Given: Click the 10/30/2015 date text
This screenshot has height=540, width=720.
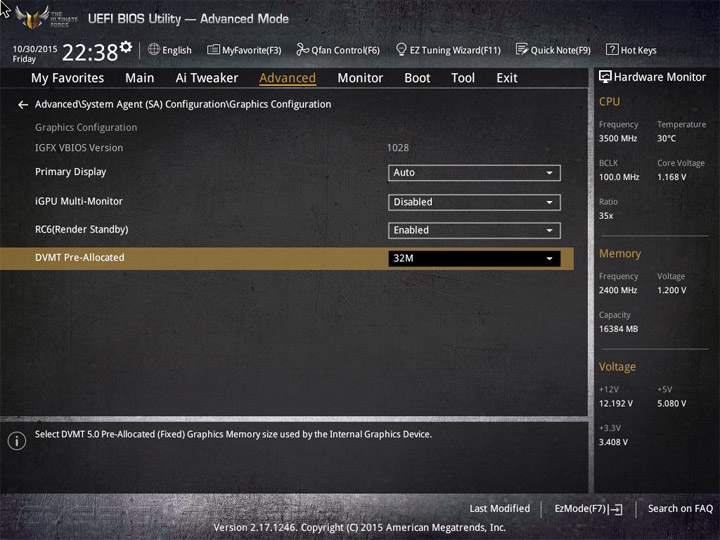Looking at the screenshot, I should pyautogui.click(x=35, y=49).
